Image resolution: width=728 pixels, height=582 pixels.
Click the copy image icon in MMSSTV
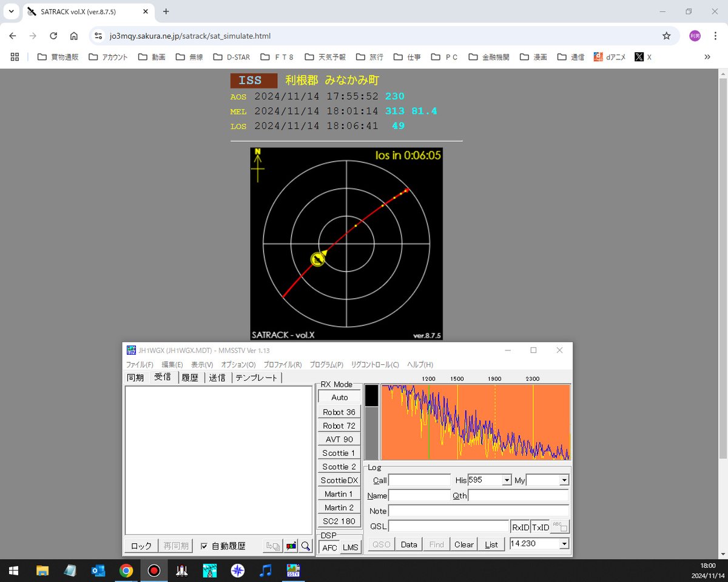273,546
